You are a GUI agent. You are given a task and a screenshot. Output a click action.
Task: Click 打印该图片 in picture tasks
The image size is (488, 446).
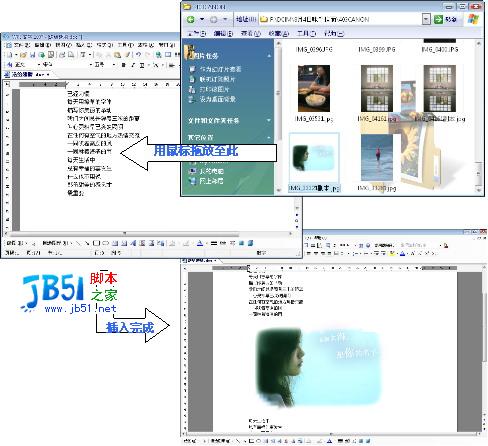[x=209, y=89]
